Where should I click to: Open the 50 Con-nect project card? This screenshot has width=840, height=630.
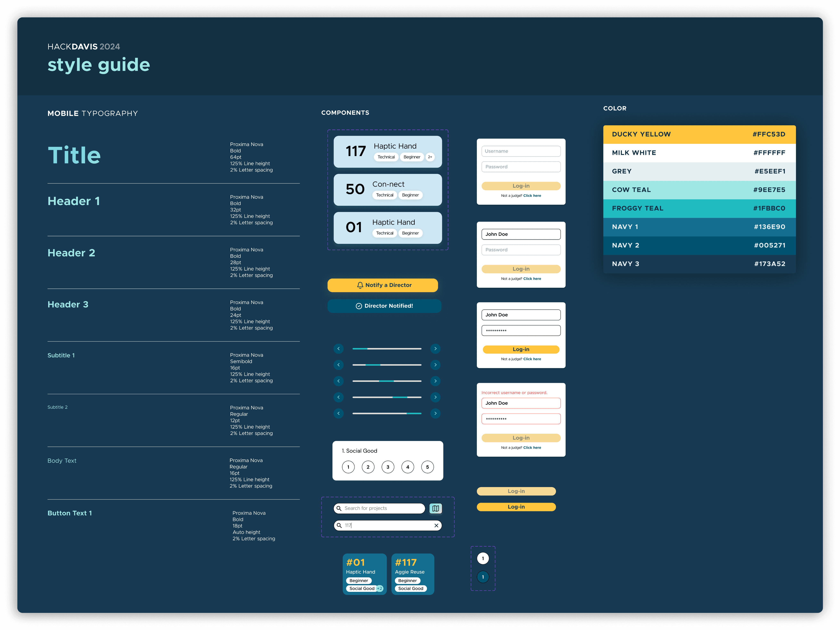(x=387, y=189)
